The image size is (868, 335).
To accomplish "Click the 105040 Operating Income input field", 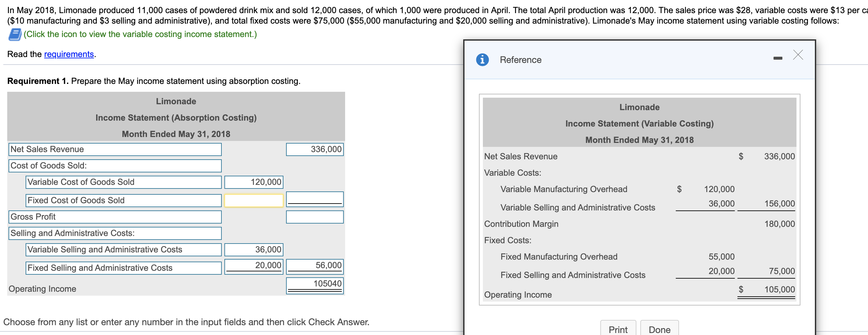I will 315,286.
